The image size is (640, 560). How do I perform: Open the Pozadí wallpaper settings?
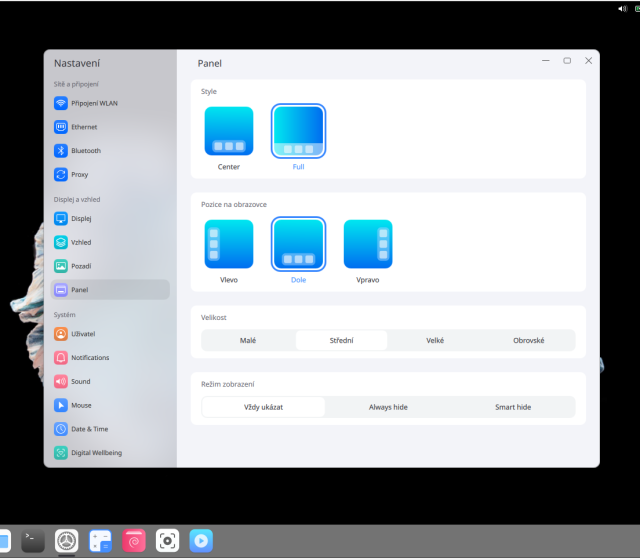click(82, 266)
